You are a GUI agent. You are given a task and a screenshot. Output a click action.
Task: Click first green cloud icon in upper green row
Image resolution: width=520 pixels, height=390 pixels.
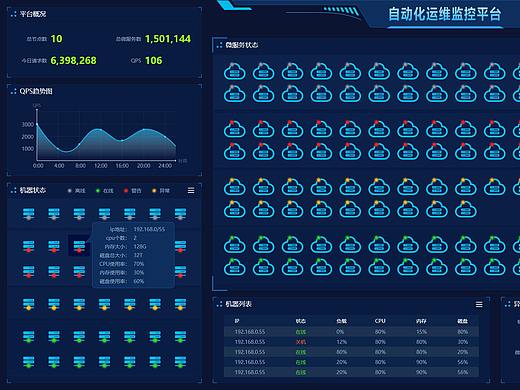click(x=235, y=244)
